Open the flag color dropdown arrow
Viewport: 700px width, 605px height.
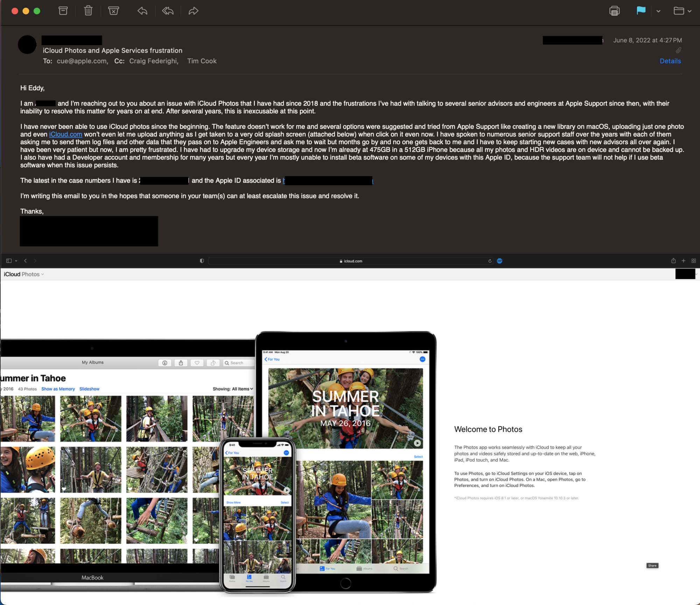click(x=658, y=11)
